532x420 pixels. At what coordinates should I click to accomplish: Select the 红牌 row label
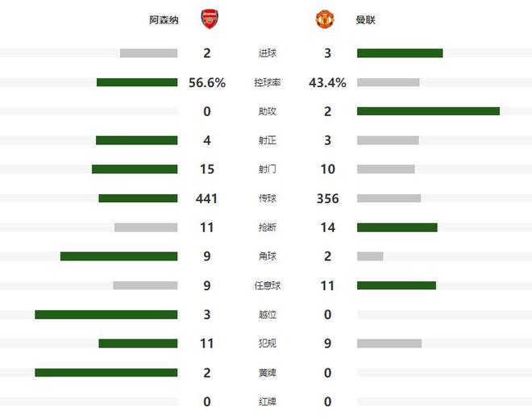click(x=267, y=401)
